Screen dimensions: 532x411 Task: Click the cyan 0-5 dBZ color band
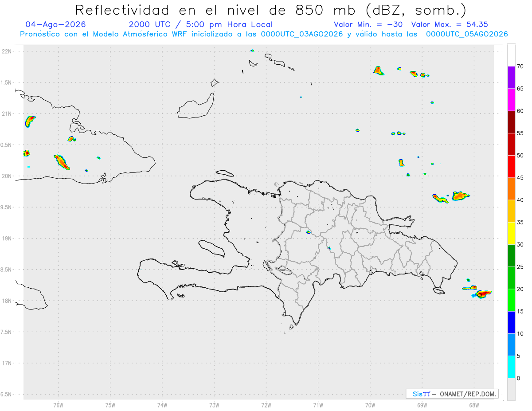click(511, 367)
